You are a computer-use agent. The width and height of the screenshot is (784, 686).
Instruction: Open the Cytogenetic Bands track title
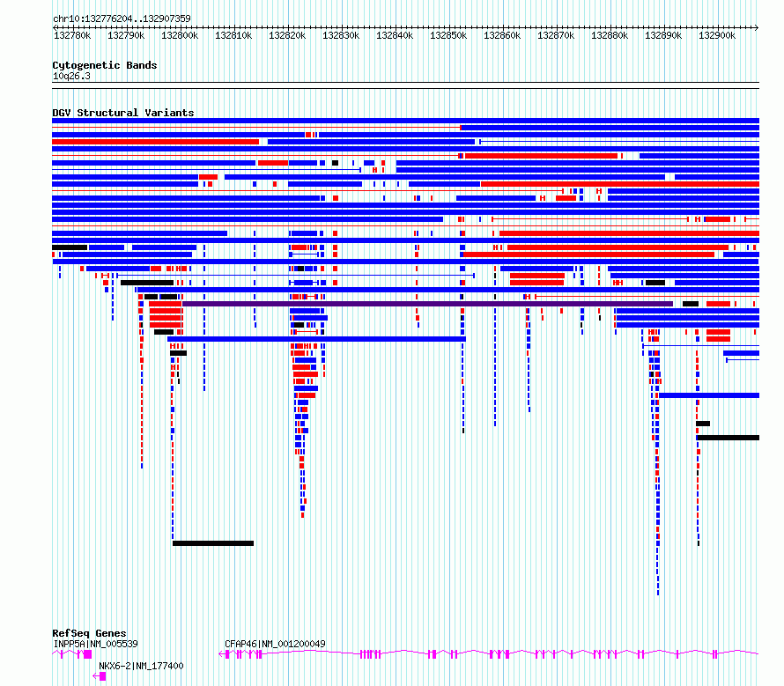pyautogui.click(x=105, y=65)
